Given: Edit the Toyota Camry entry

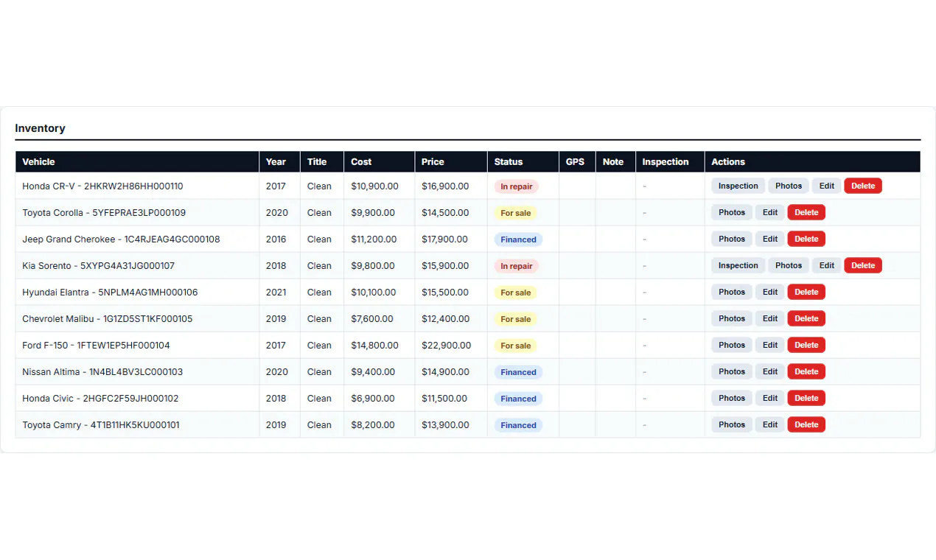Looking at the screenshot, I should (770, 424).
